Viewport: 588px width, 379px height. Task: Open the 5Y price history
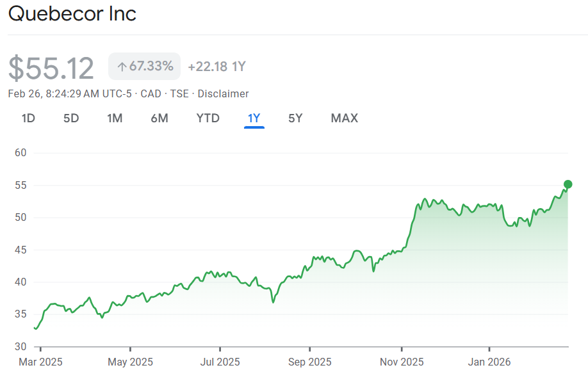point(295,118)
